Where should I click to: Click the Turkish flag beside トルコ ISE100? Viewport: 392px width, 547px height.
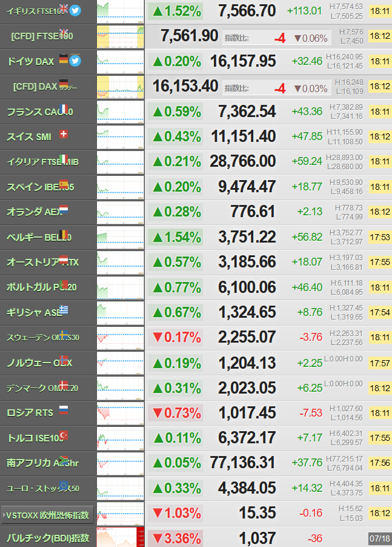(64, 435)
